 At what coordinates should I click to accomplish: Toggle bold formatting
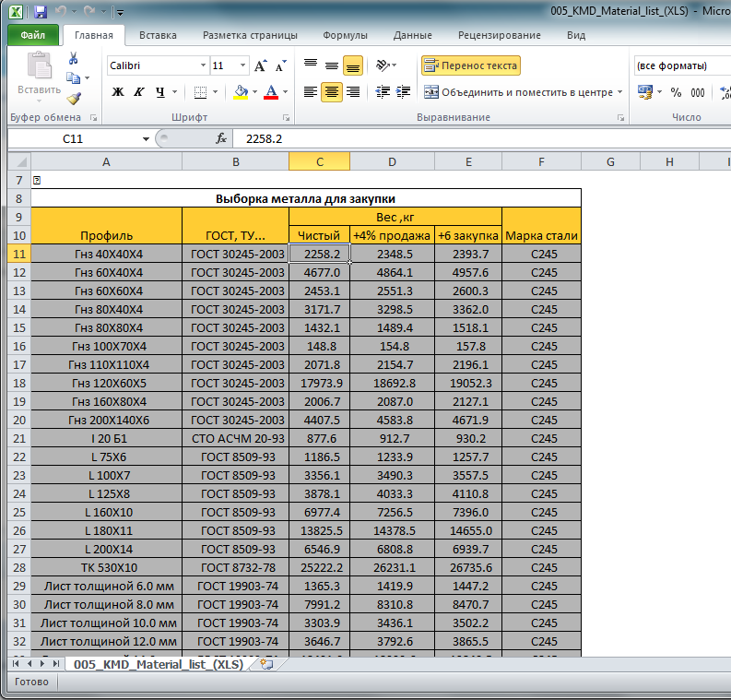click(118, 92)
